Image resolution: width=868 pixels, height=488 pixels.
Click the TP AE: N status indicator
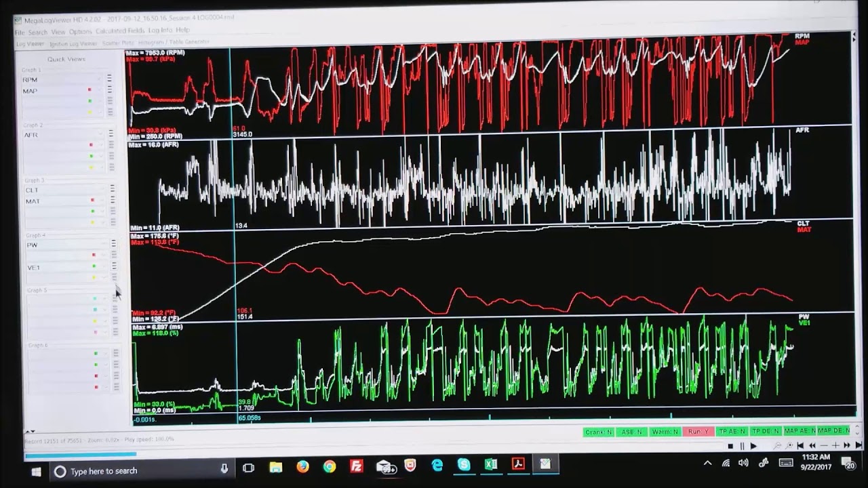click(732, 431)
